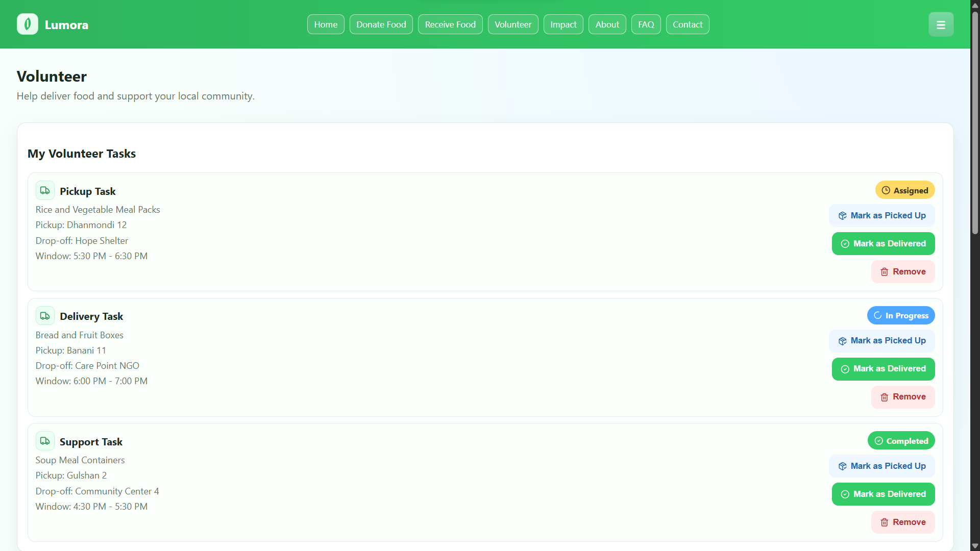The height and width of the screenshot is (551, 980).
Task: Mark the Pickup Task as Picked Up
Action: pos(881,215)
